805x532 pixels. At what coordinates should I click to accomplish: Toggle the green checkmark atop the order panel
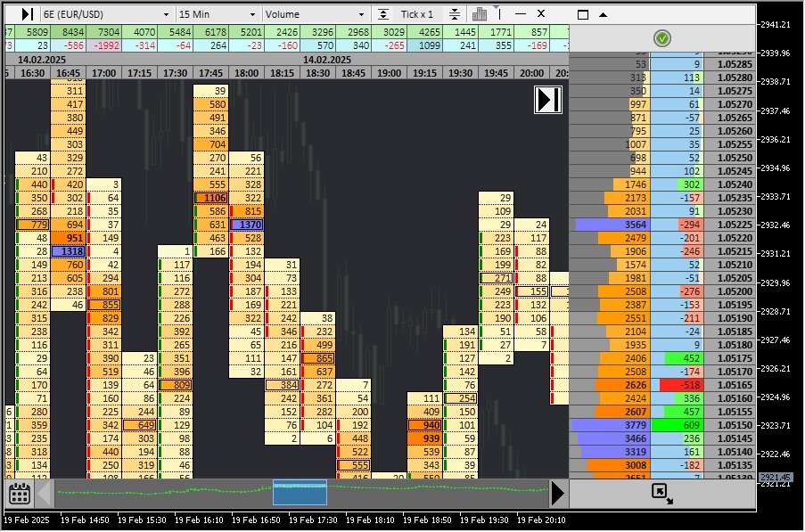(661, 38)
